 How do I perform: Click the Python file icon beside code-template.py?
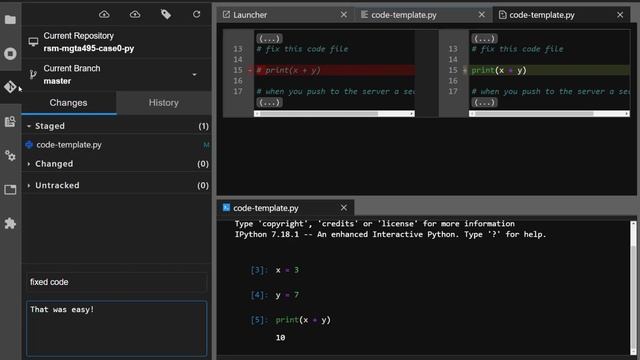(x=29, y=144)
